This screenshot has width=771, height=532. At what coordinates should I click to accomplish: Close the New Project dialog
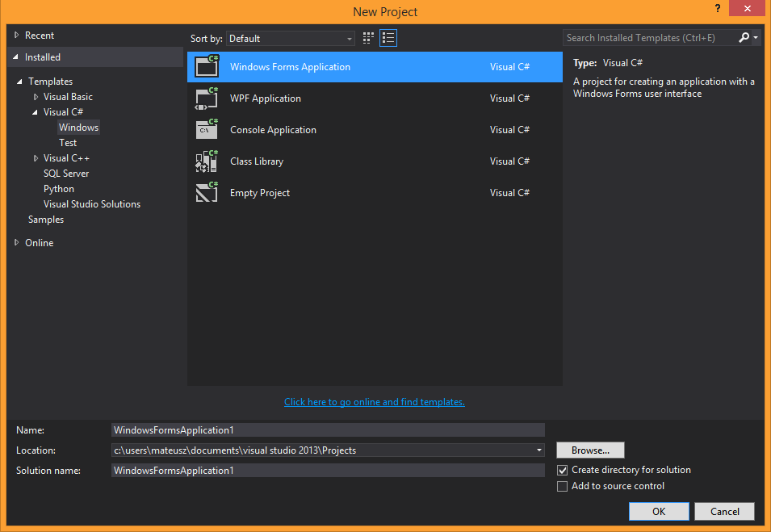[x=747, y=8]
